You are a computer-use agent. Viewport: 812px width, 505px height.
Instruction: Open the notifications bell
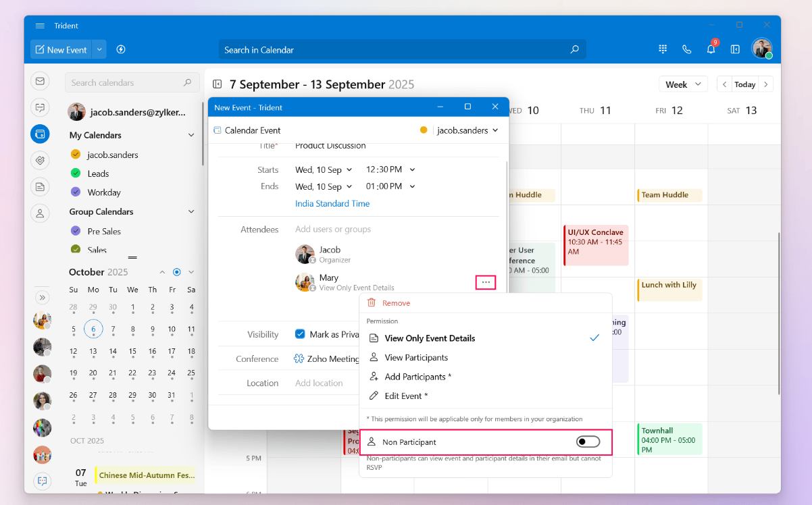(711, 49)
